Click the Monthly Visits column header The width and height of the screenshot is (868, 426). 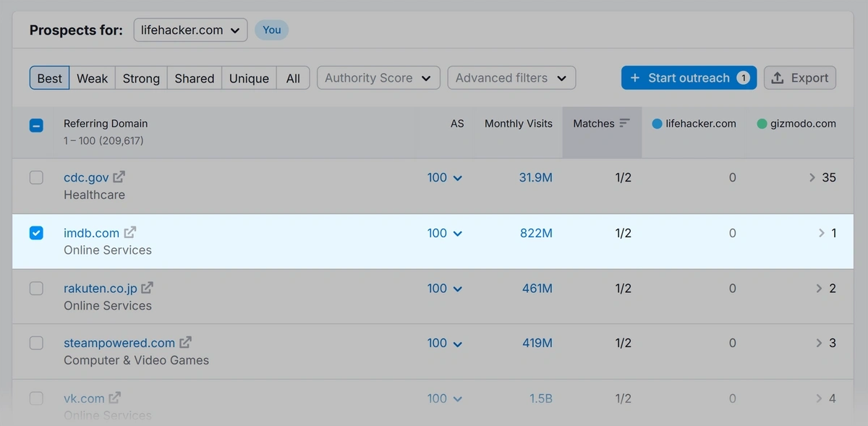coord(519,124)
